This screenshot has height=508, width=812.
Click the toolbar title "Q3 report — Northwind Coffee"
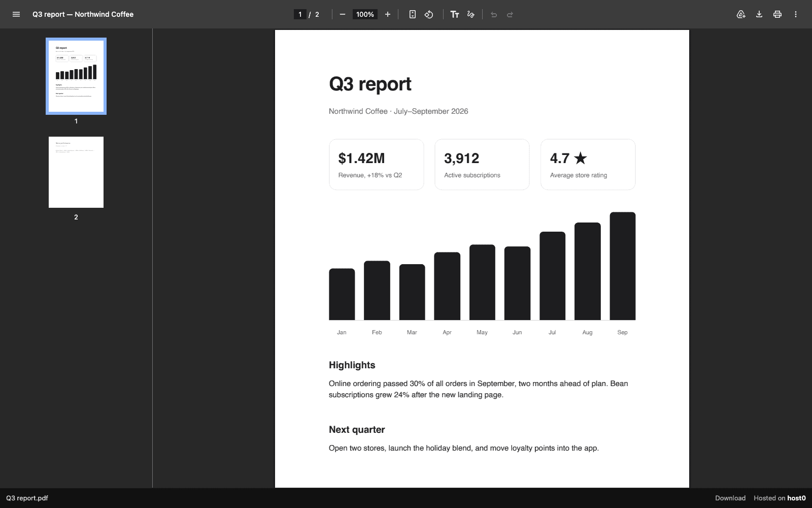pyautogui.click(x=83, y=14)
